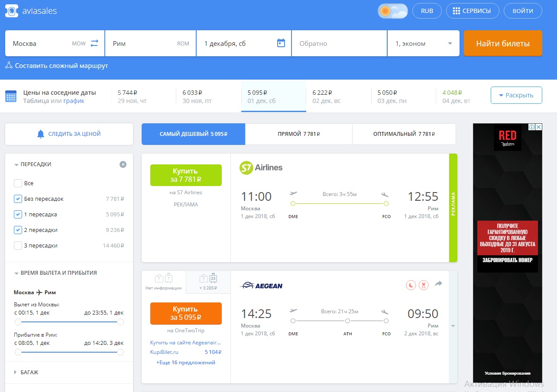Choose 03 дек price 5 050₽
Image resolution: width=557 pixels, height=392 pixels.
[x=404, y=96]
